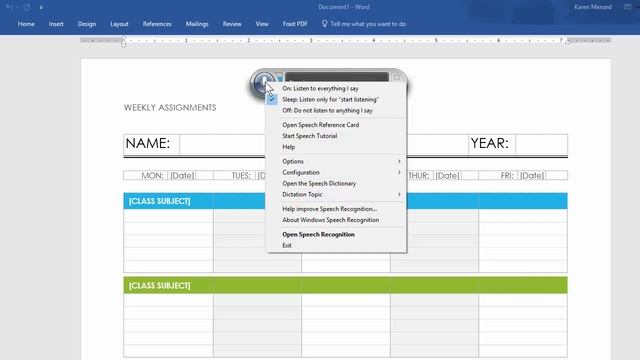Open the Insert ribbon tab
The height and width of the screenshot is (360, 640).
[x=56, y=24]
